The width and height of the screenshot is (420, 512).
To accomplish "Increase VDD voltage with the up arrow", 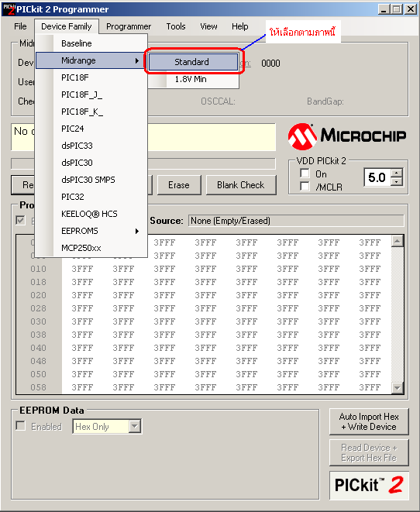I will point(397,173).
